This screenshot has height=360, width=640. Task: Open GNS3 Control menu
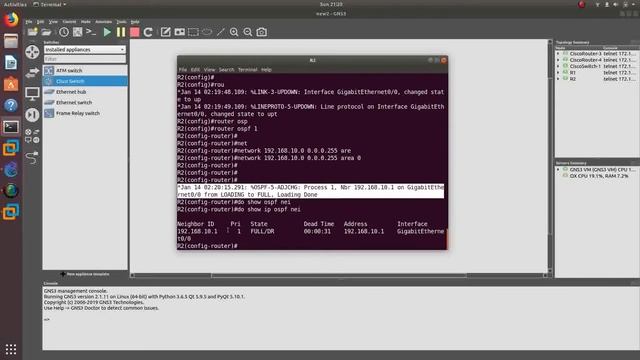click(69, 22)
